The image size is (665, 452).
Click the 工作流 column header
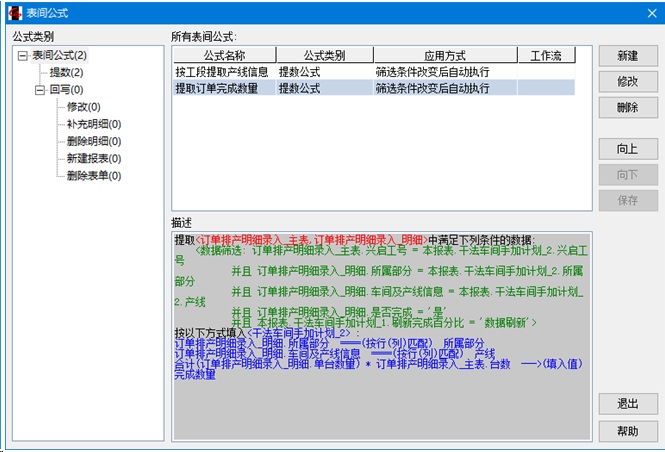point(545,55)
